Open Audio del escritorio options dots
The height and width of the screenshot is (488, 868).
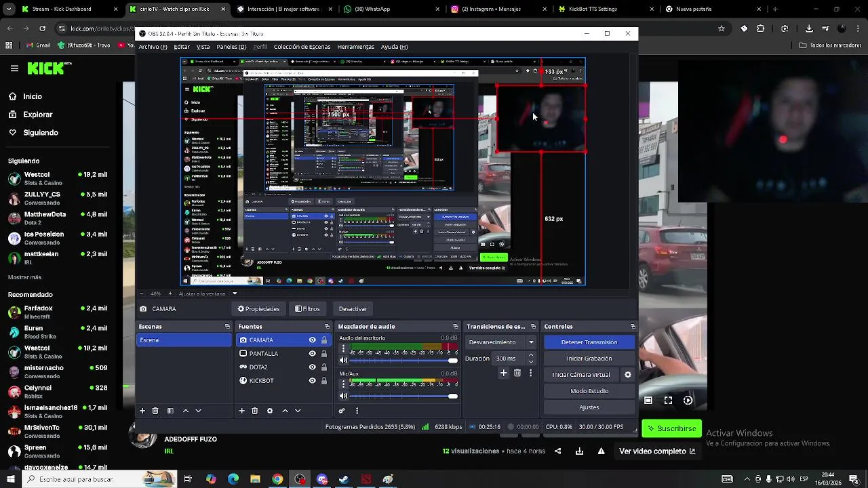point(343,349)
